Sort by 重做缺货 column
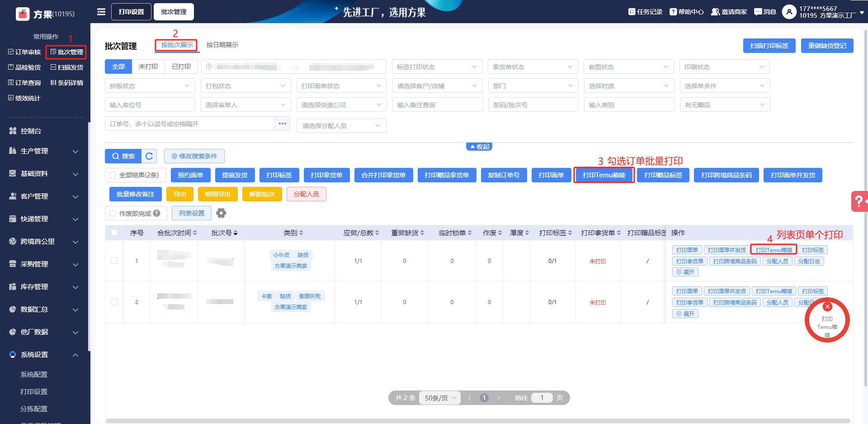 click(x=422, y=233)
